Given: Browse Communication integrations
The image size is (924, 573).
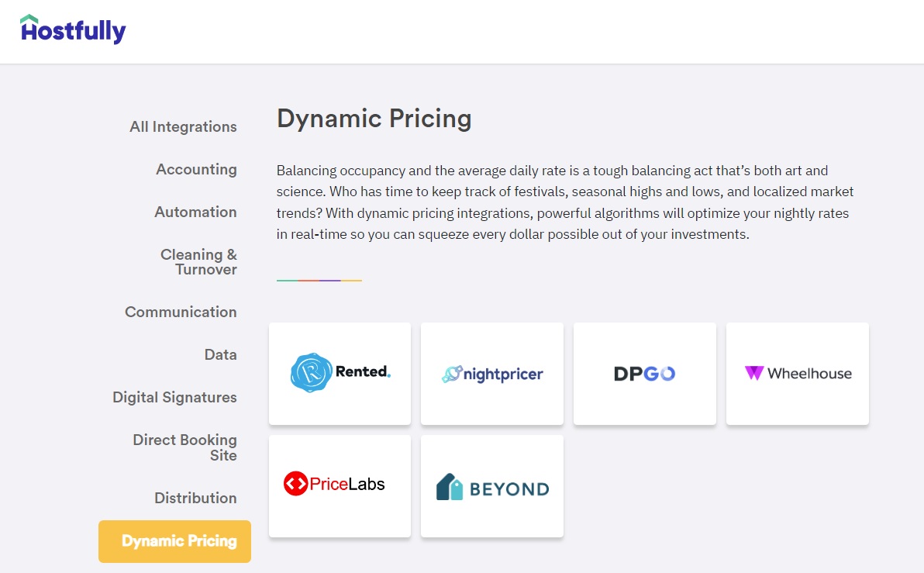Looking at the screenshot, I should (181, 312).
